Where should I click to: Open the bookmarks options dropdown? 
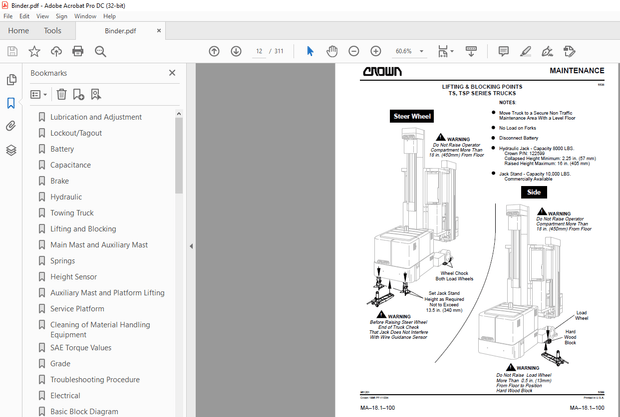39,94
